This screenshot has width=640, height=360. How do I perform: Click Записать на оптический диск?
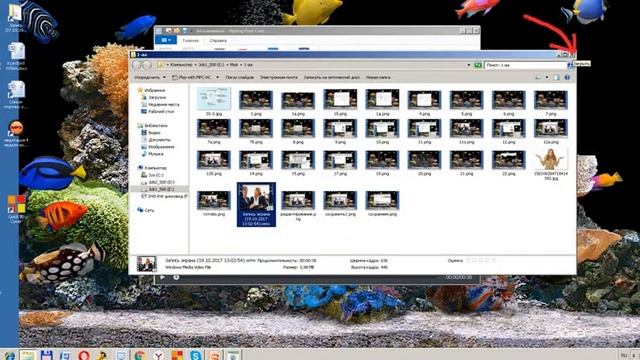[x=331, y=77]
